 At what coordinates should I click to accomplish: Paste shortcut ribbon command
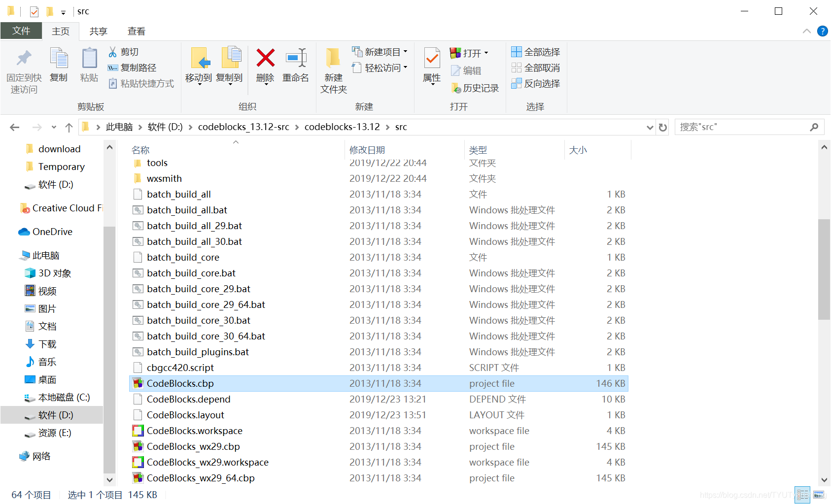point(141,83)
